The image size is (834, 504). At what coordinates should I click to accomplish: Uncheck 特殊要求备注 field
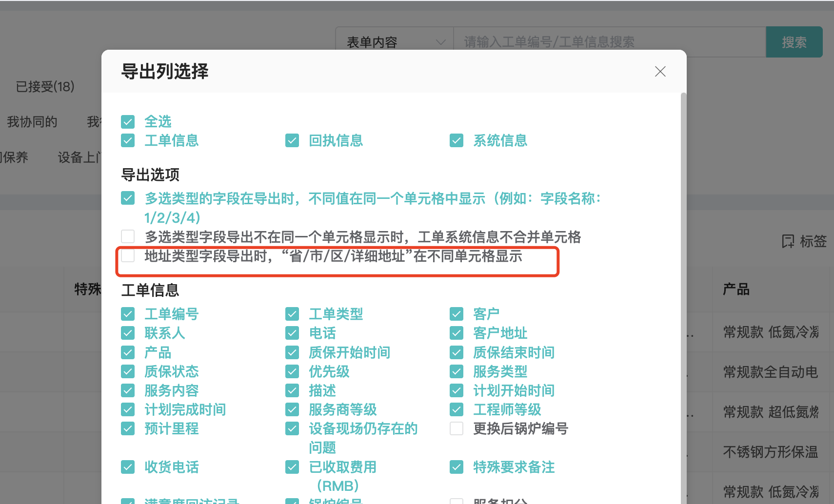(x=457, y=467)
